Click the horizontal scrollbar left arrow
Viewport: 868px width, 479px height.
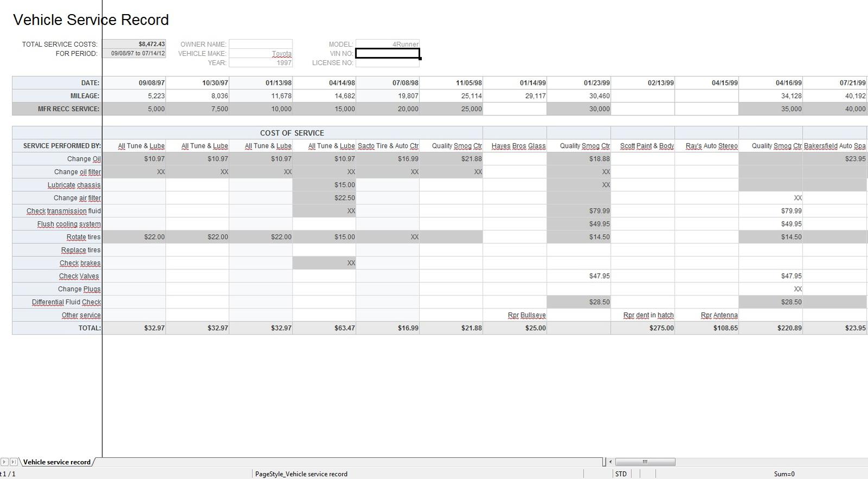click(x=611, y=462)
